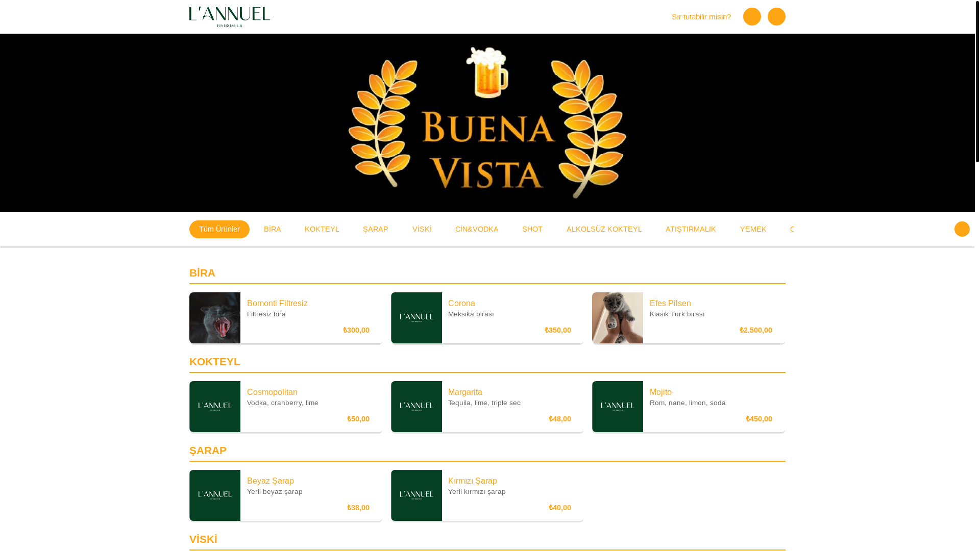980x551 pixels.
Task: Click the KOKTEYL section heading
Action: click(x=214, y=362)
